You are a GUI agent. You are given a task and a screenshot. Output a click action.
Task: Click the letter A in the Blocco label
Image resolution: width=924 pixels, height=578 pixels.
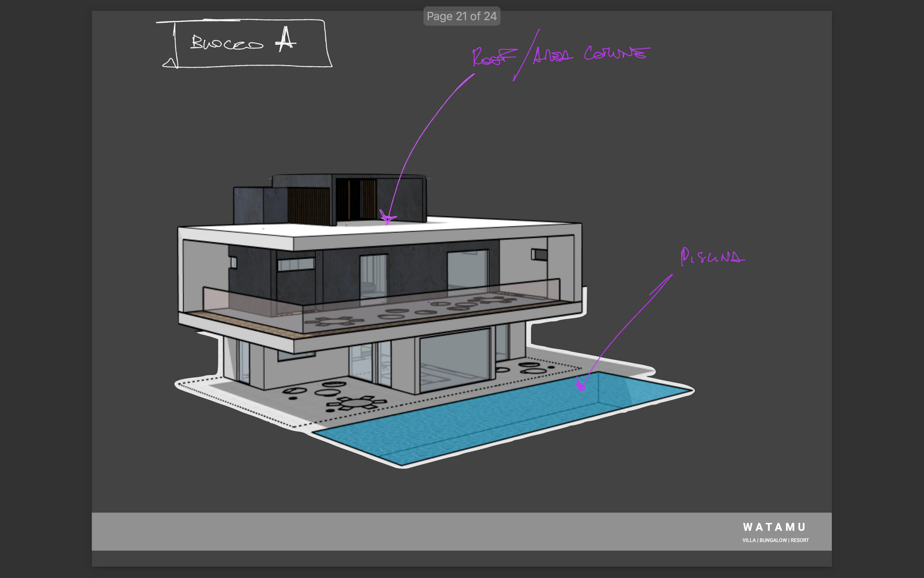[x=286, y=39]
